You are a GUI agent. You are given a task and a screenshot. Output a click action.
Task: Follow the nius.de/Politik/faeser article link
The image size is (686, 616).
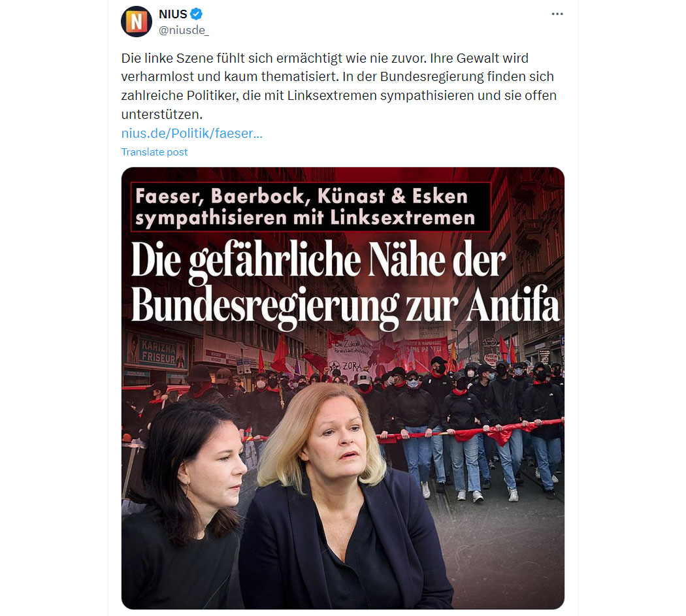click(x=191, y=133)
